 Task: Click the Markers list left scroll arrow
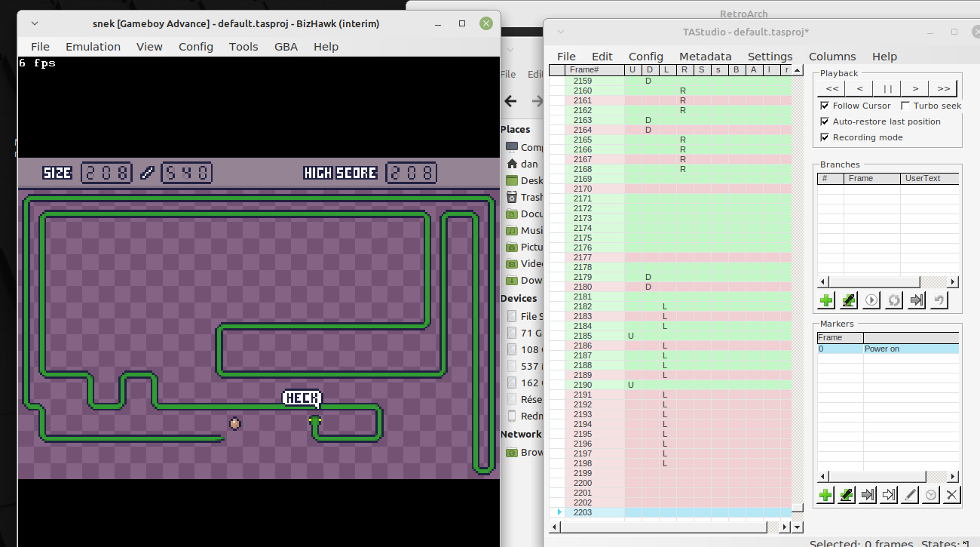[822, 476]
